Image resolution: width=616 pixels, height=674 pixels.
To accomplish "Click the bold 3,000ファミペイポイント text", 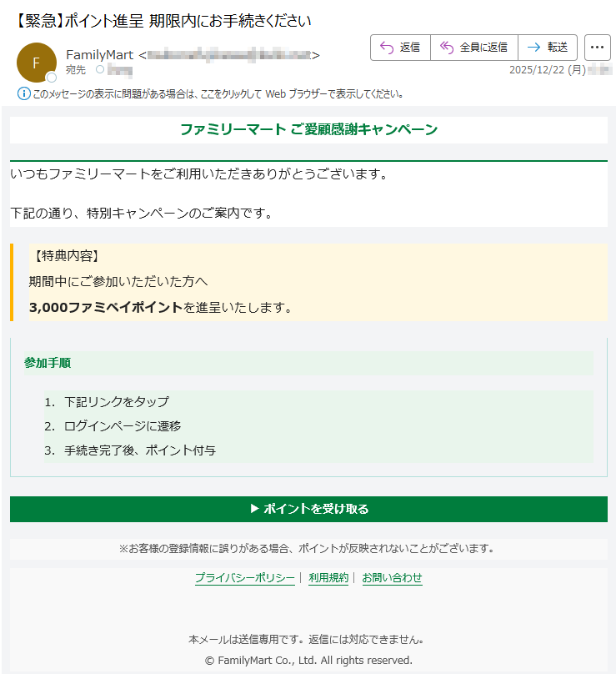I will point(105,308).
